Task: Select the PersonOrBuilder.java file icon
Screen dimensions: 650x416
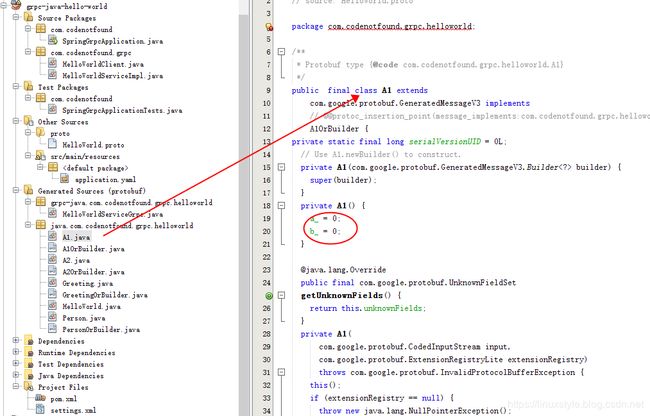Action: pos(53,329)
